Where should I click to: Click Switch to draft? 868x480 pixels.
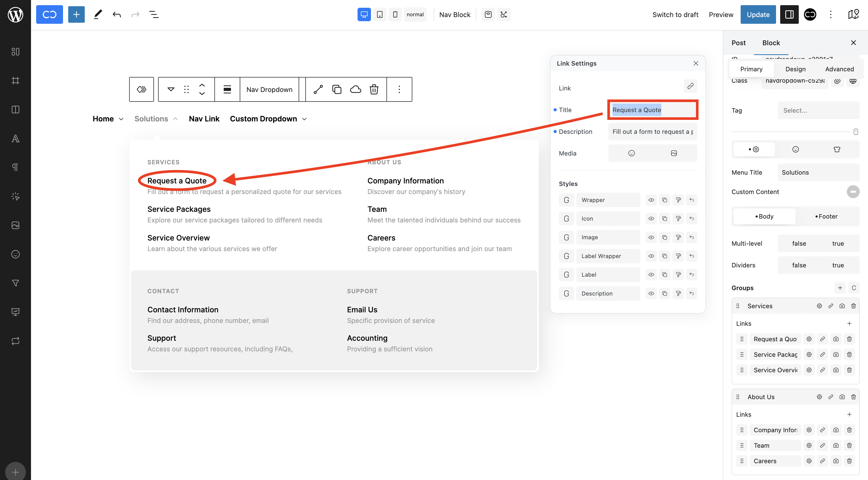tap(675, 14)
